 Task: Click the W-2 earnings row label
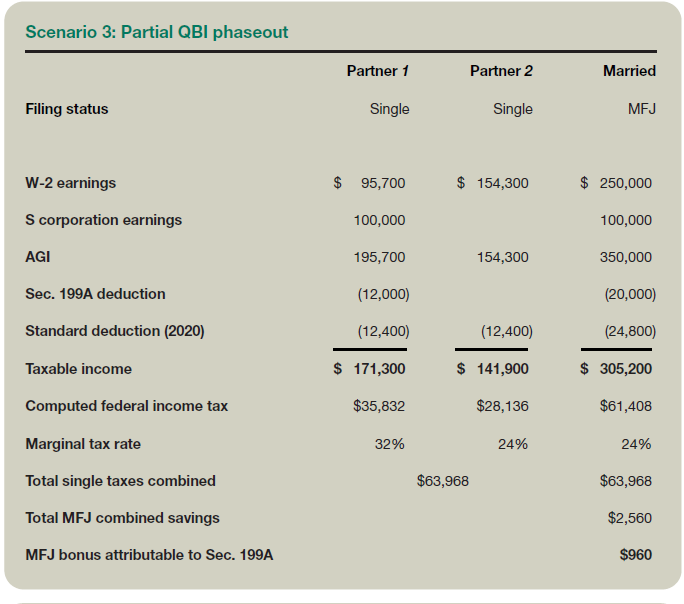tap(70, 183)
